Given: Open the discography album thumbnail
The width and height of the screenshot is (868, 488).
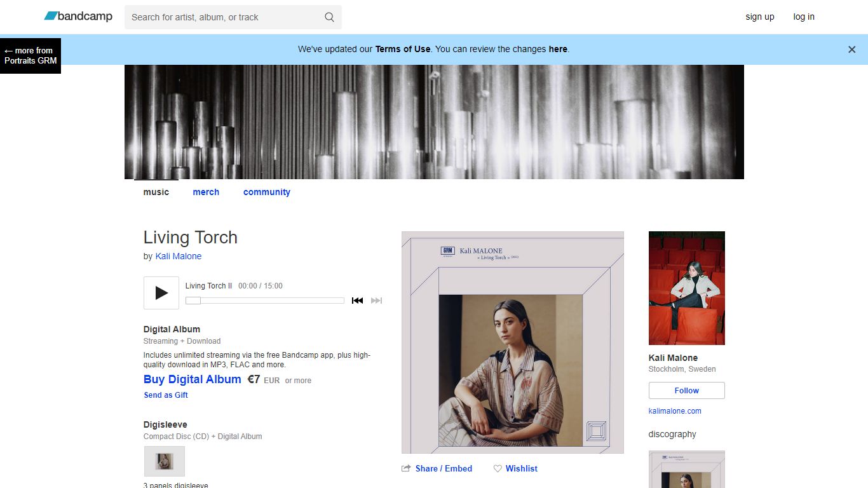Looking at the screenshot, I should [x=687, y=470].
